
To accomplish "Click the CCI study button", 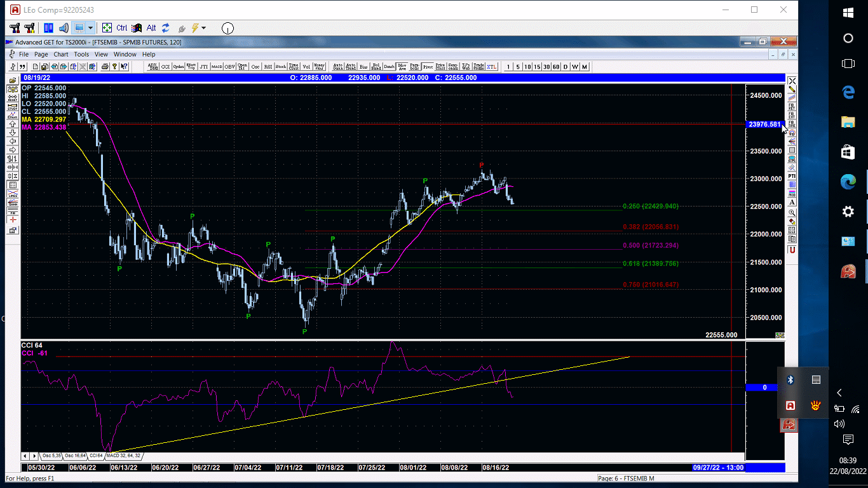I will [x=165, y=65].
